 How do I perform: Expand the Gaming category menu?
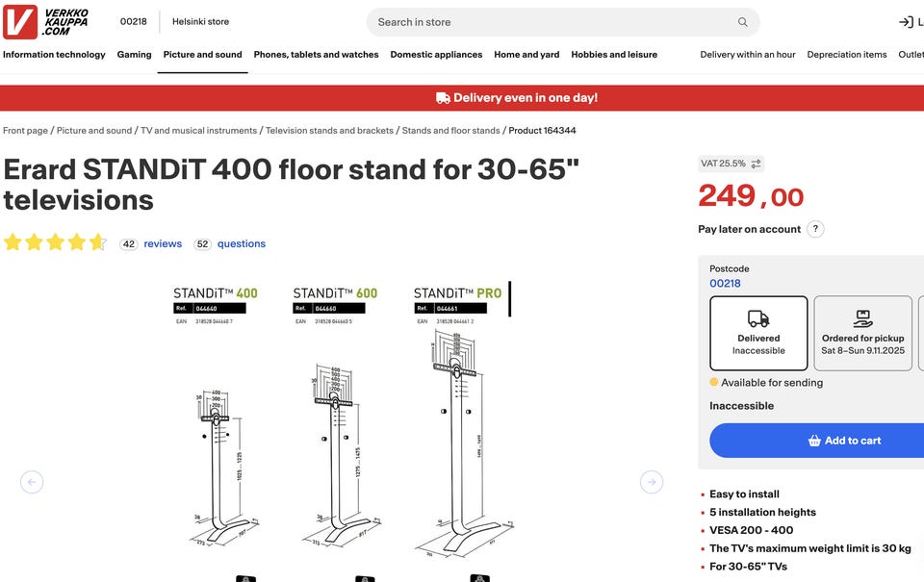pos(134,55)
